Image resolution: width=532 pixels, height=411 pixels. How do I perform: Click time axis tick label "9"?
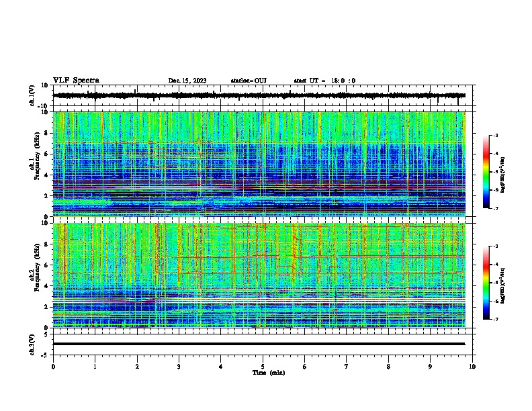click(x=430, y=367)
